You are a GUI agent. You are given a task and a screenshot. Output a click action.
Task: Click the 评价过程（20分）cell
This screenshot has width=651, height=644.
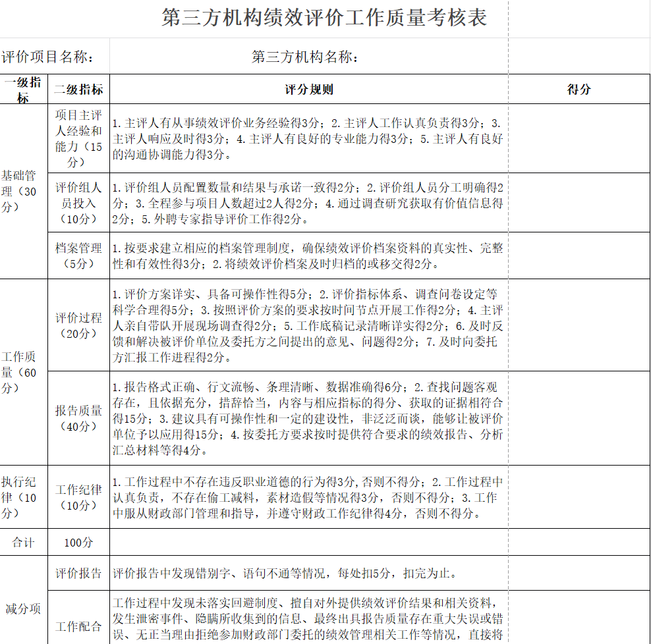click(x=78, y=325)
